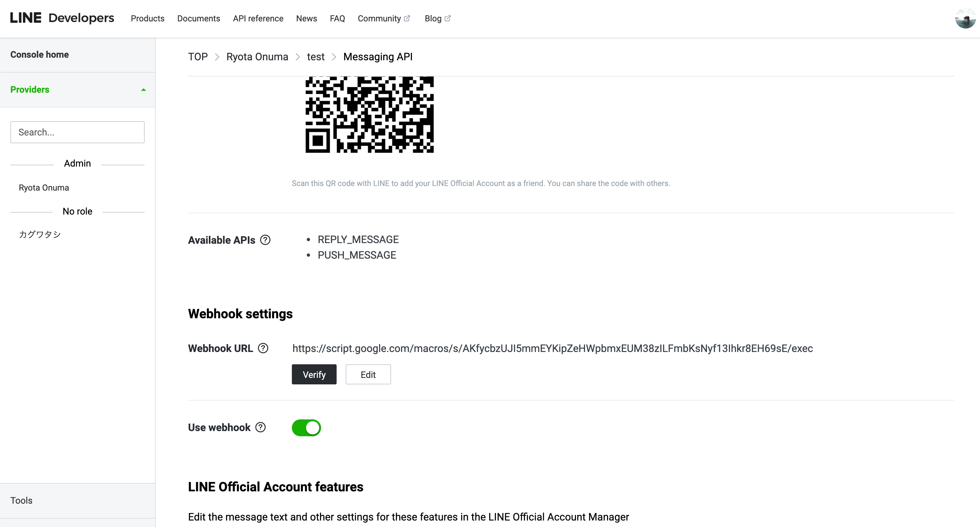This screenshot has width=980, height=527.
Task: Open the user profile avatar
Action: 965,18
